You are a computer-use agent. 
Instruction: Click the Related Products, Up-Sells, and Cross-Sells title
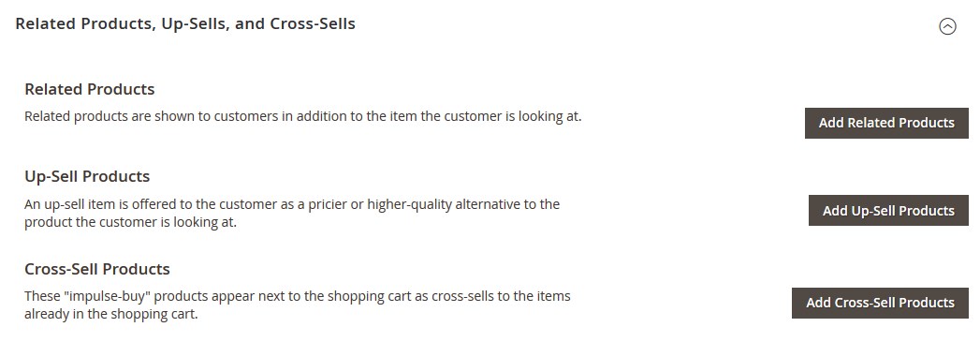(185, 23)
